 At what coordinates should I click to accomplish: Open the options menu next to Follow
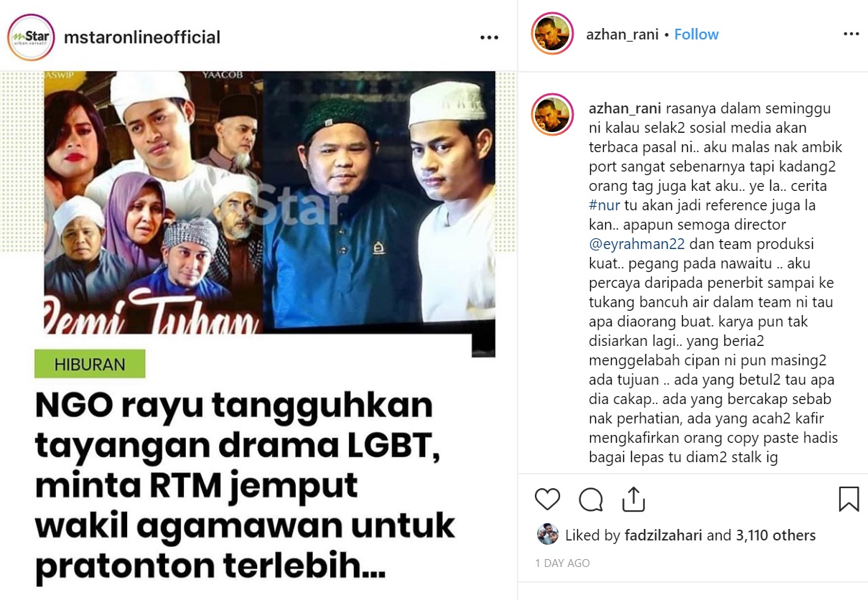coord(851,34)
